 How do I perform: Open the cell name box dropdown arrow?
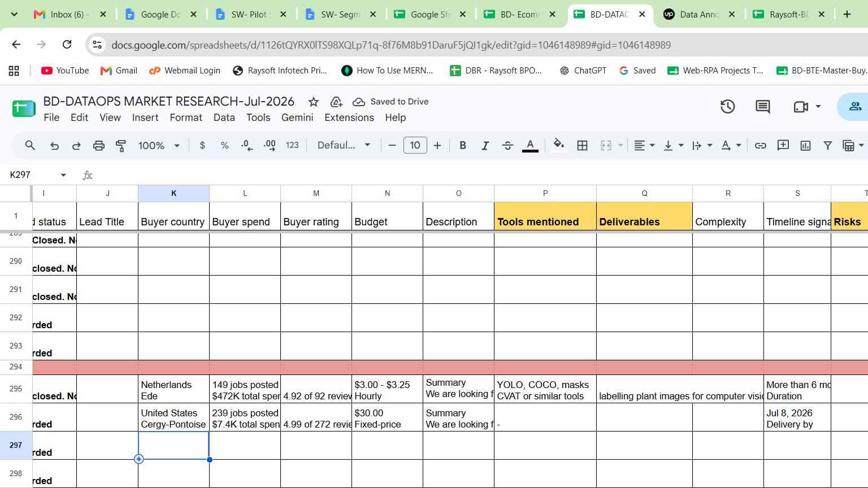pos(63,175)
